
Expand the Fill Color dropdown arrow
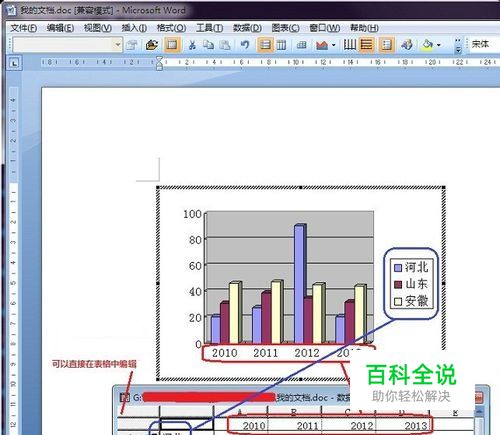439,45
